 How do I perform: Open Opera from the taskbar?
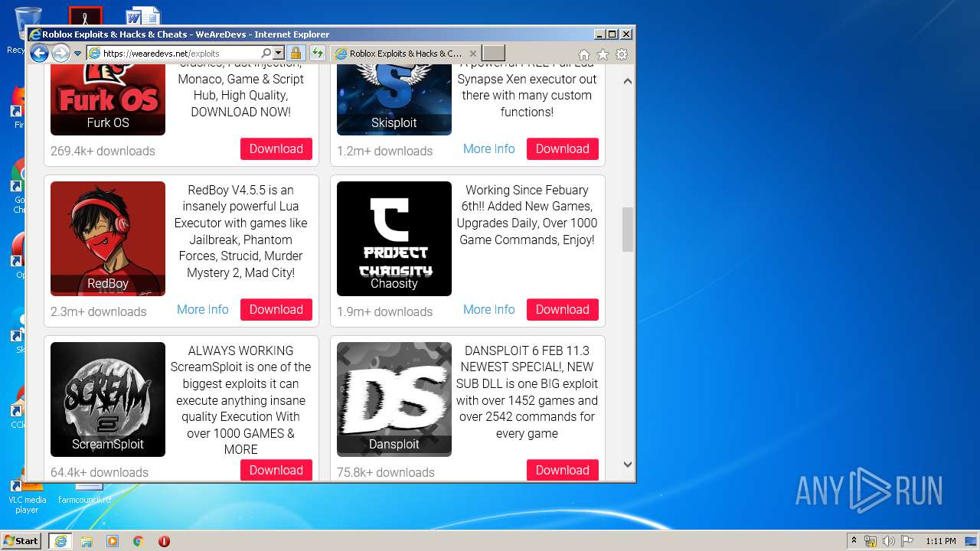[164, 541]
